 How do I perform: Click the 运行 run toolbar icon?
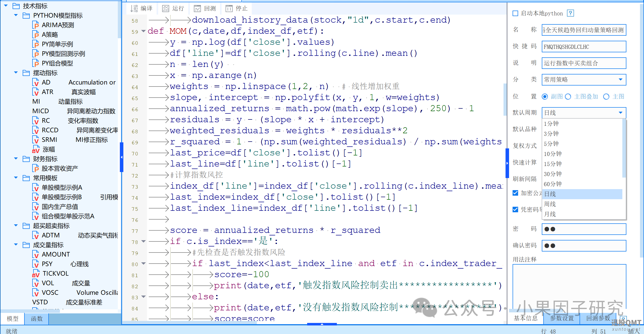click(x=166, y=9)
